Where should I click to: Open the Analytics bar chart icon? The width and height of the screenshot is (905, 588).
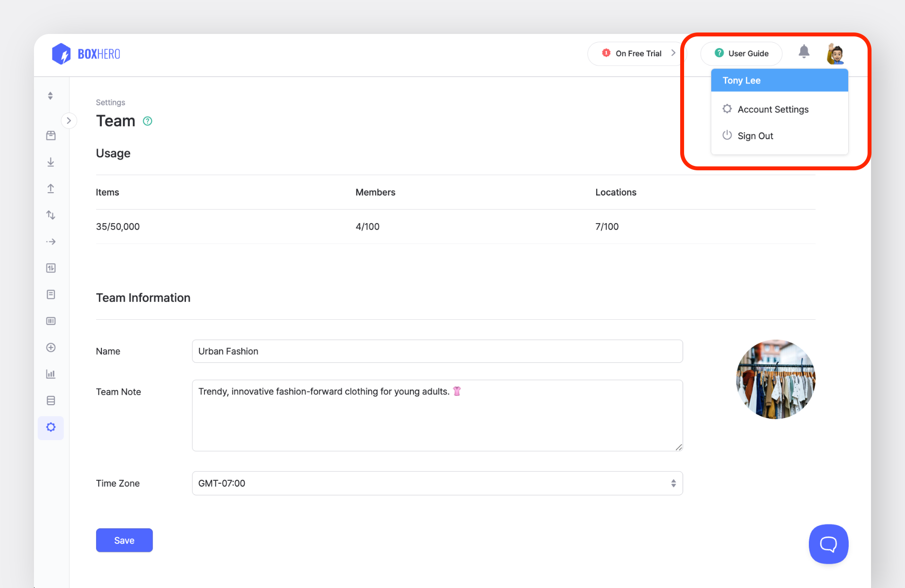click(x=50, y=374)
